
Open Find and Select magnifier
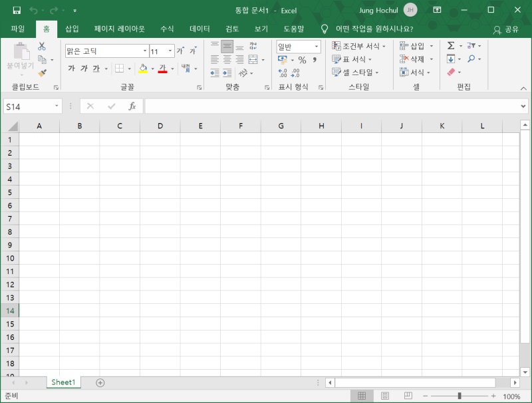[471, 59]
